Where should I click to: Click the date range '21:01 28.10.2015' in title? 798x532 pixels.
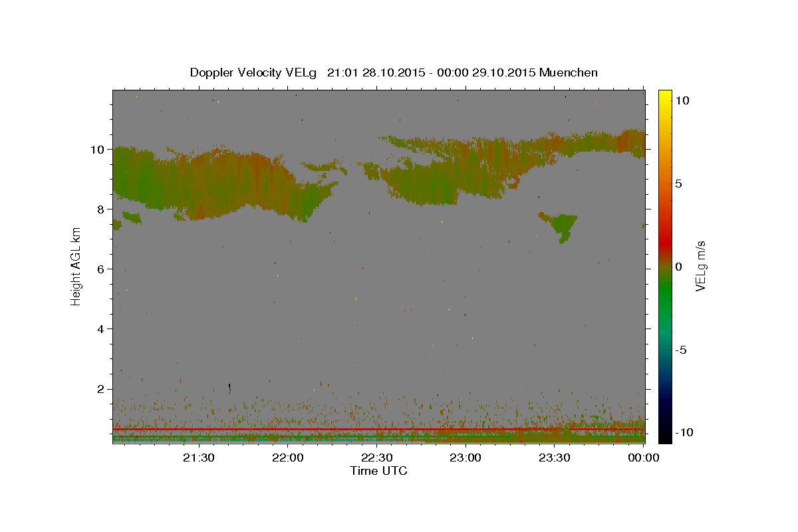point(376,72)
